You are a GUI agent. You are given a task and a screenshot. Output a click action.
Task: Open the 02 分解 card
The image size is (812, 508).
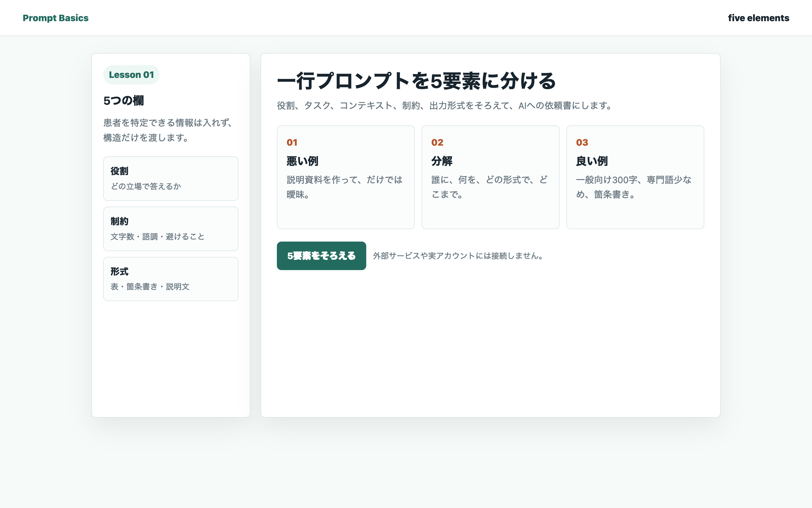pos(490,177)
